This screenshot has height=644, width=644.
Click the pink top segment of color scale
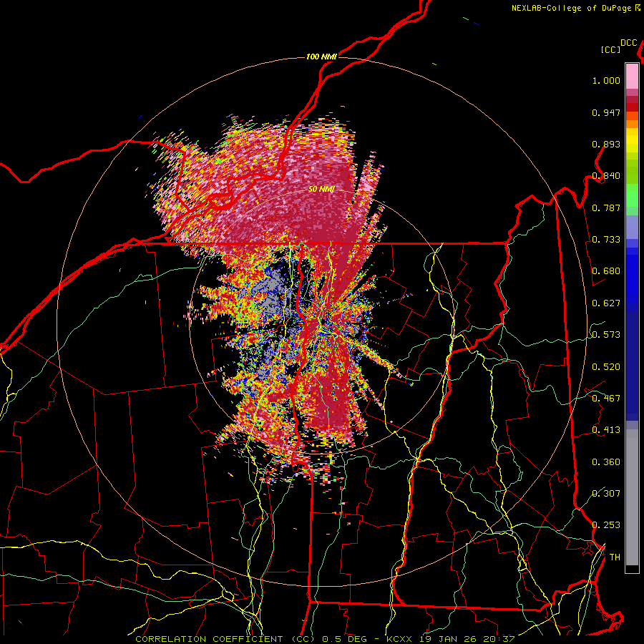(x=632, y=76)
